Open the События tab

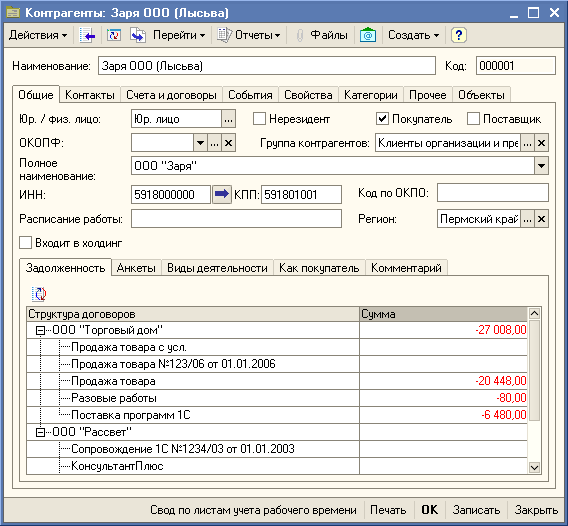pyautogui.click(x=250, y=95)
